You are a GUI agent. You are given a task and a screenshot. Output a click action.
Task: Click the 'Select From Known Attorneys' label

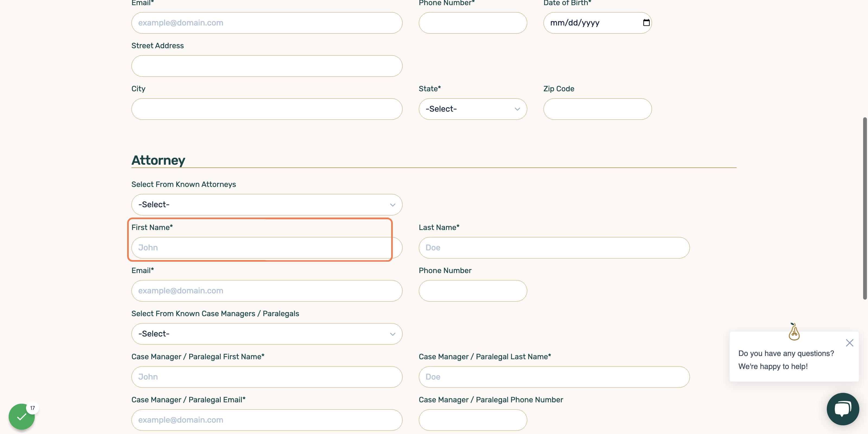tap(184, 184)
